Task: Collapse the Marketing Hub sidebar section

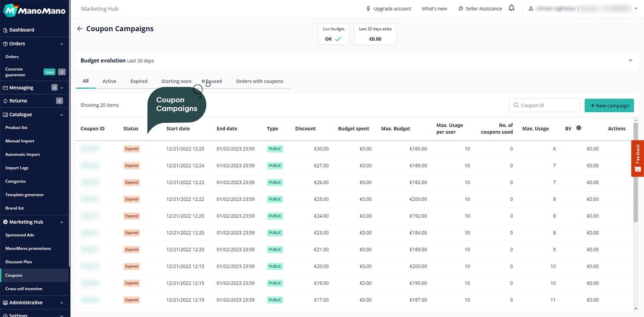Action: coord(62,222)
